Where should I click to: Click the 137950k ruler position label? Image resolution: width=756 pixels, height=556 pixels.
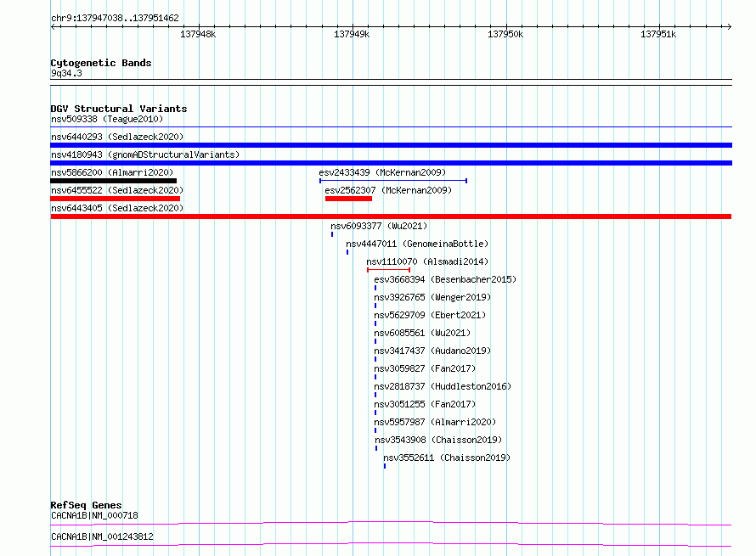pos(505,34)
